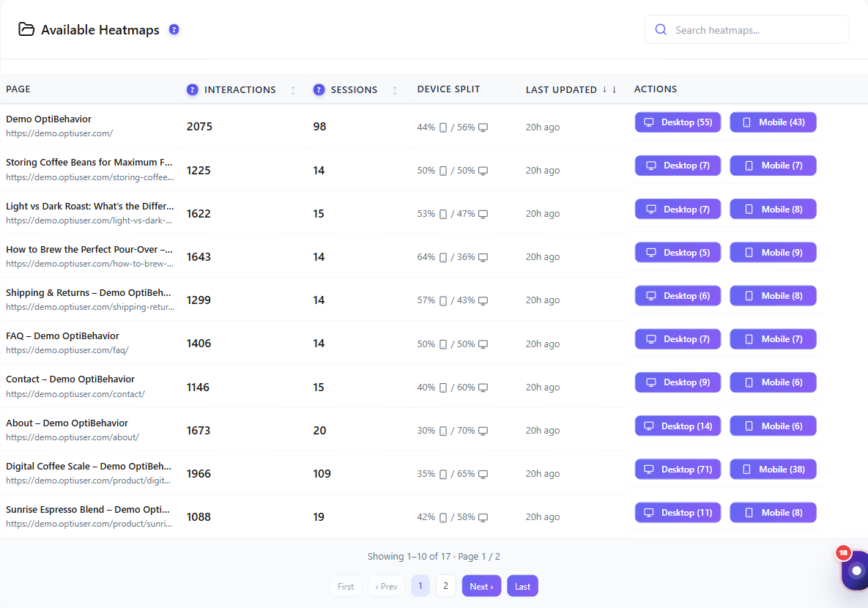868x608 pixels.
Task: Open the Mobile (8) heatmap for Light vs Dark Roast
Action: (x=773, y=210)
